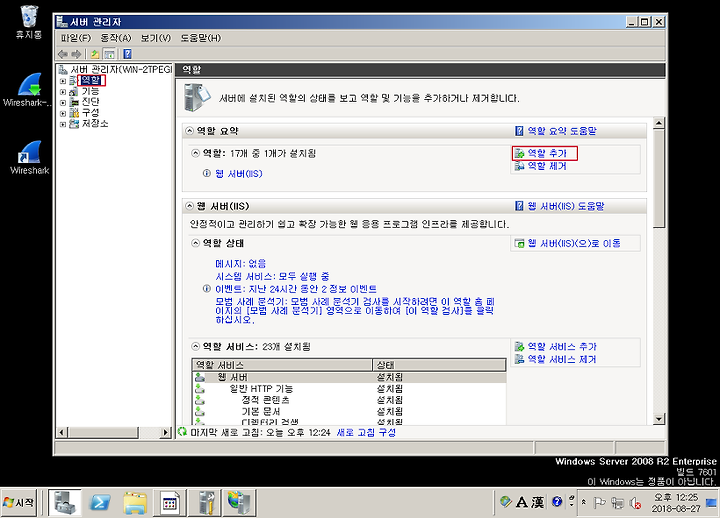Click the 역할 서비스 column header

[x=282, y=365]
